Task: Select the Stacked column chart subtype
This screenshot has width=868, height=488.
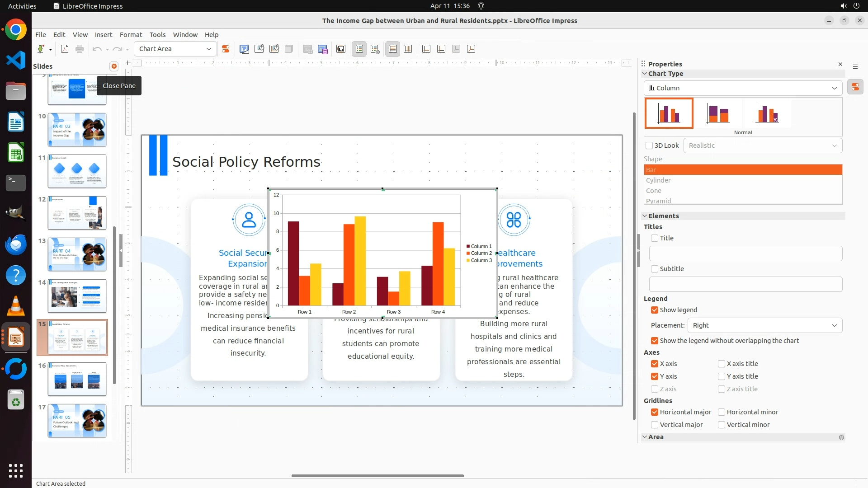Action: (718, 113)
